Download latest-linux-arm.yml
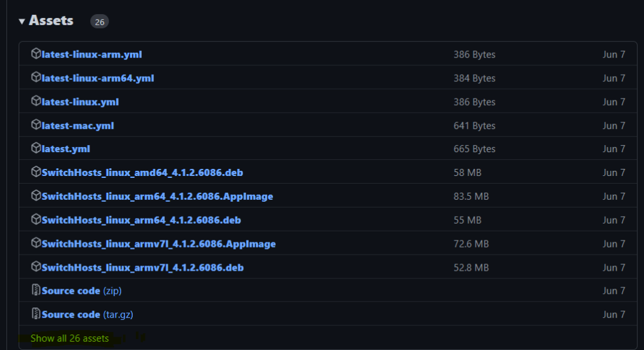Viewport: 644px width, 350px height. (x=91, y=54)
